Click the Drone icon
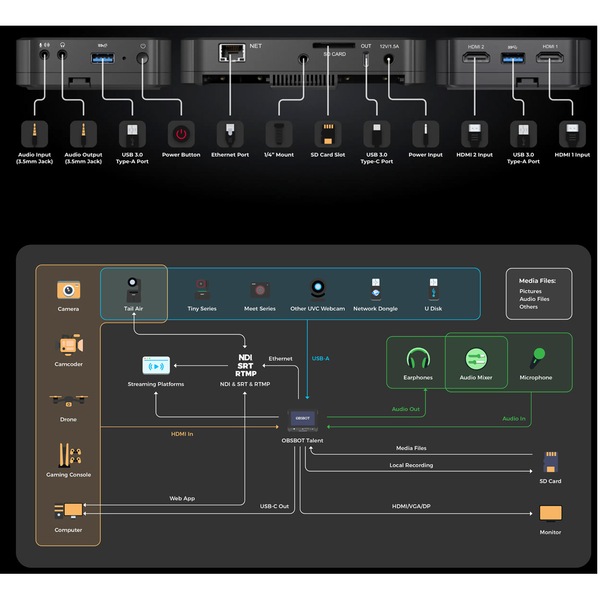The width and height of the screenshot is (600, 600). [x=68, y=401]
